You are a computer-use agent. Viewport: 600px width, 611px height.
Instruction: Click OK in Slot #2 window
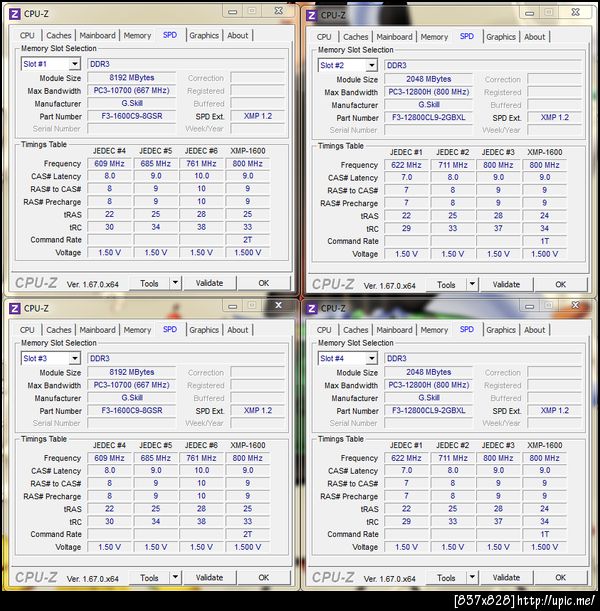561,285
